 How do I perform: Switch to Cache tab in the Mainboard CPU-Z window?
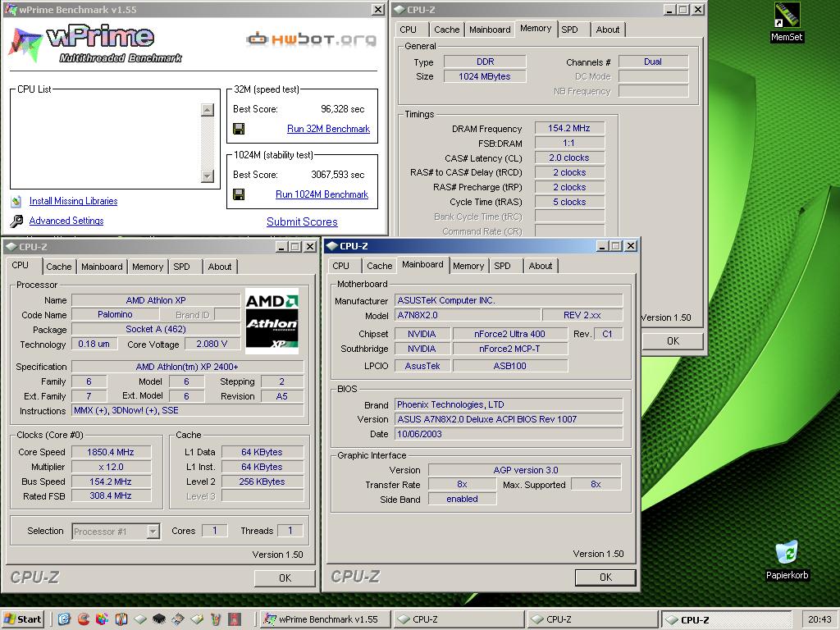379,266
